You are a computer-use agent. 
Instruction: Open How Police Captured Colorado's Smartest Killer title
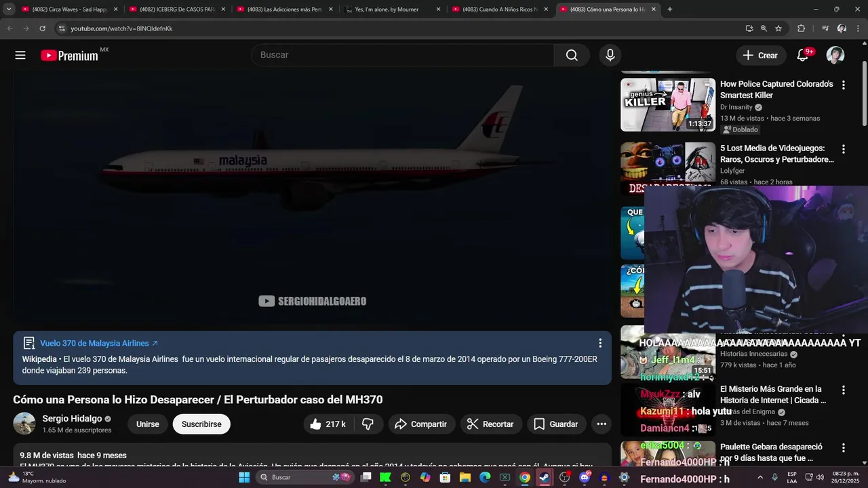[x=777, y=89]
